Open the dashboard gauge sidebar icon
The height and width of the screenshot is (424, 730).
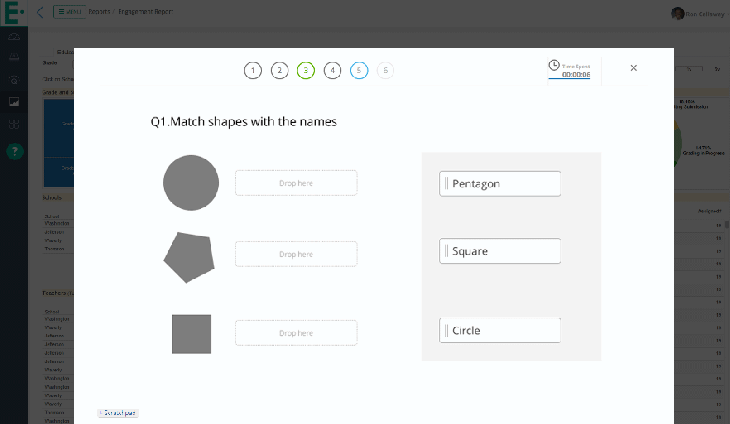click(14, 36)
